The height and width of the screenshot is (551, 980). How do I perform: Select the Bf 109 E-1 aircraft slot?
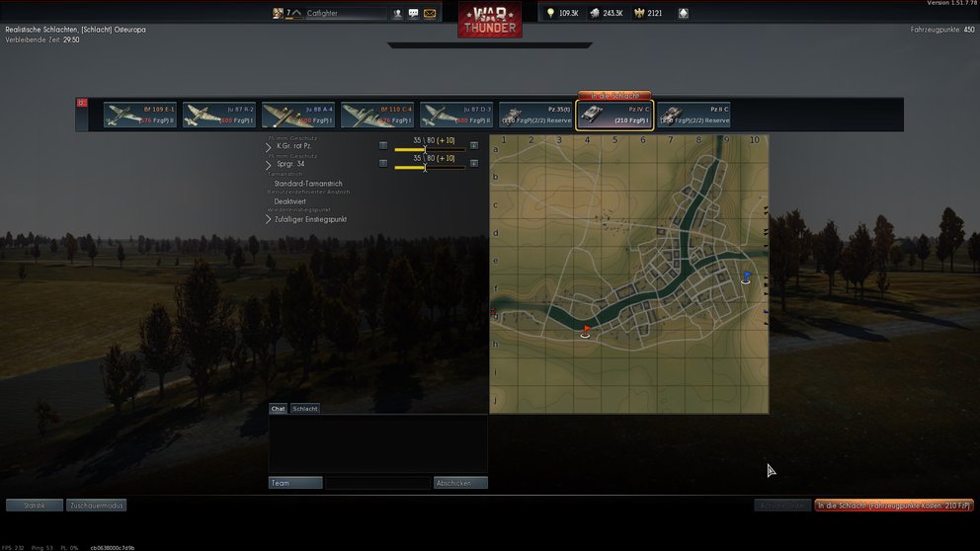pyautogui.click(x=140, y=115)
